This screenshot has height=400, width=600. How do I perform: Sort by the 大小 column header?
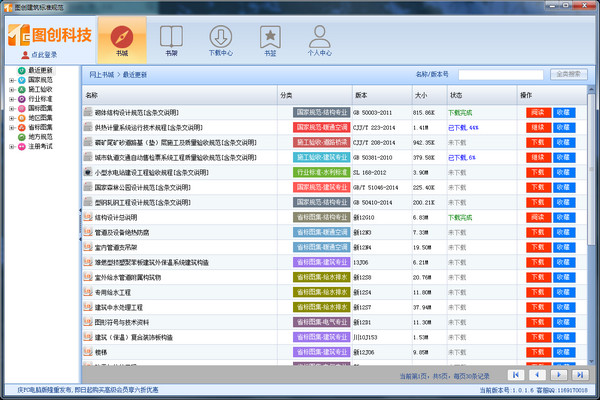click(x=420, y=95)
